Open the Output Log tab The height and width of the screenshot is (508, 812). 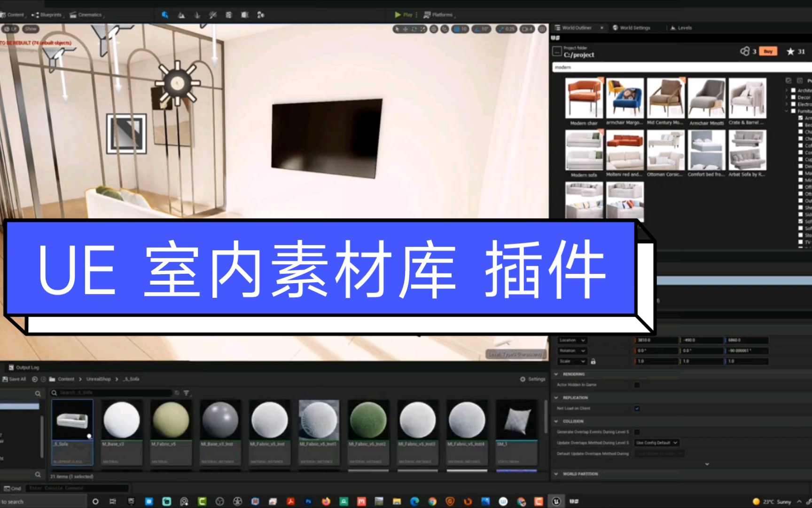(24, 367)
